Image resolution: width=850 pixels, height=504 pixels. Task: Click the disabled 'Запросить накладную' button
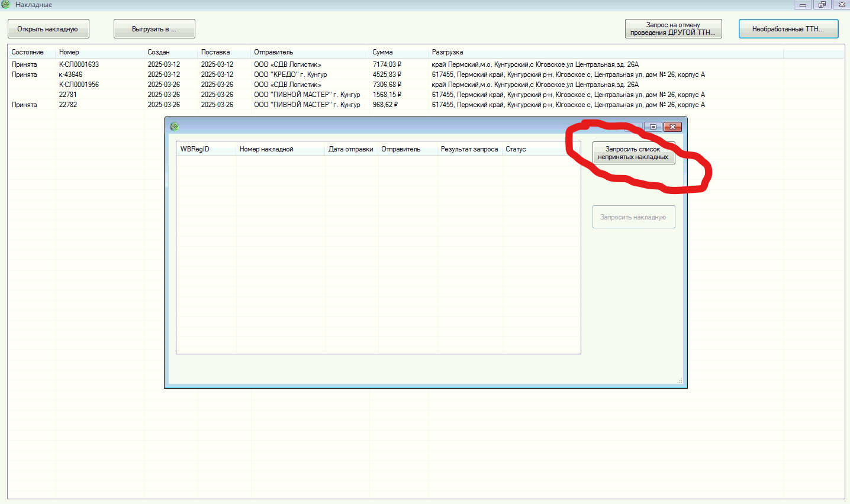tap(633, 217)
